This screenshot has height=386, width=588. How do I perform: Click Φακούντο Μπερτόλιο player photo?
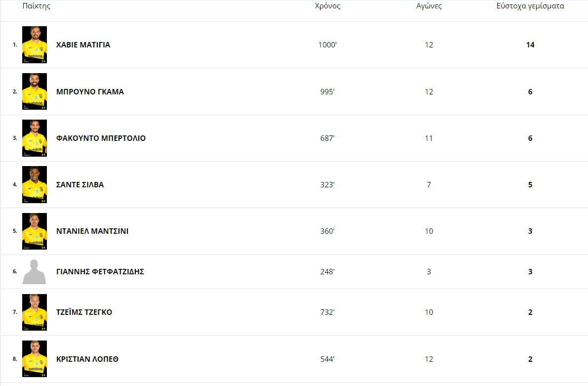[35, 138]
